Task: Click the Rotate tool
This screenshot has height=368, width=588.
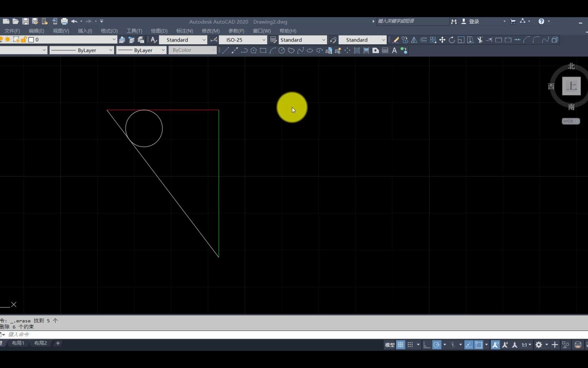Action: pyautogui.click(x=452, y=40)
